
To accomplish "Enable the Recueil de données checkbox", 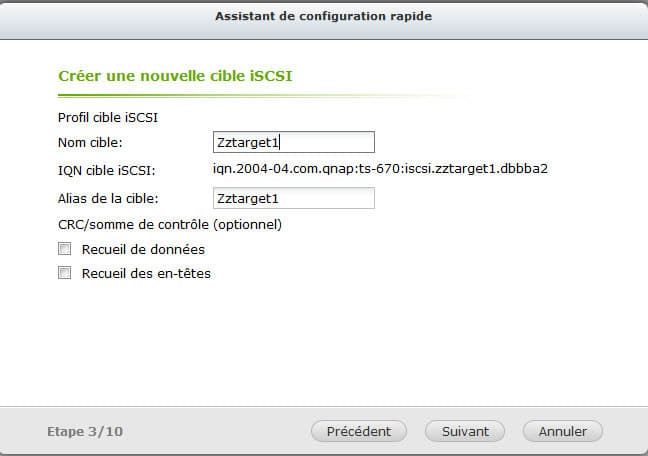I will (x=64, y=249).
